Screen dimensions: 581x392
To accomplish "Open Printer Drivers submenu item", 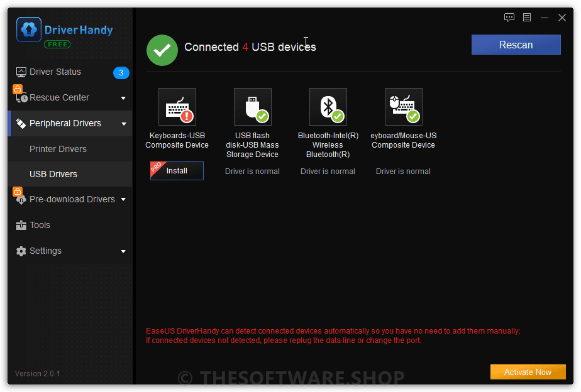I will pyautogui.click(x=70, y=149).
